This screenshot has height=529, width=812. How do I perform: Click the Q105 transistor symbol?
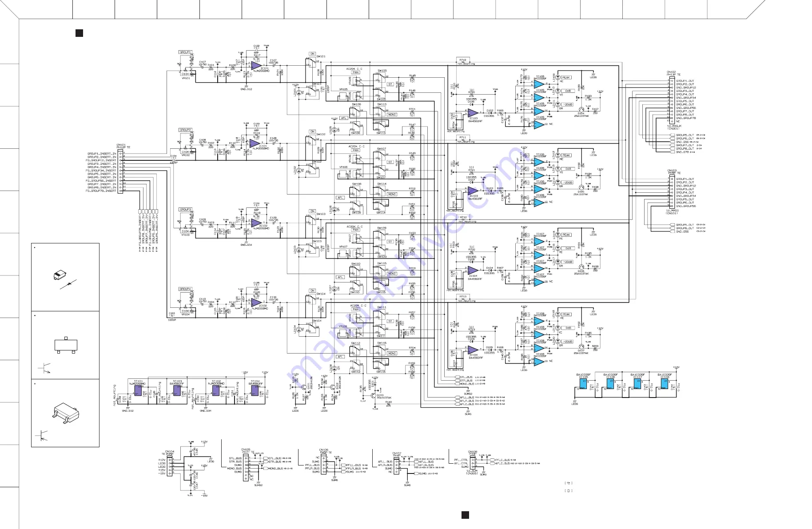pos(581,187)
